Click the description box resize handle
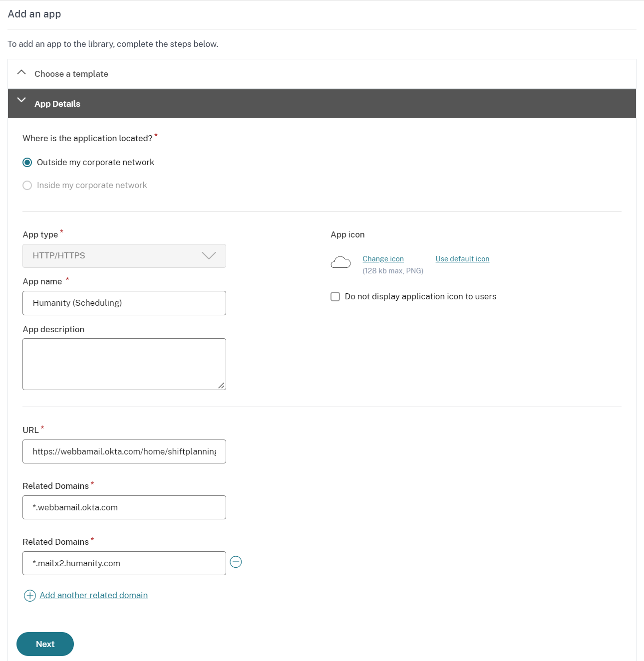This screenshot has width=644, height=661. tap(221, 385)
